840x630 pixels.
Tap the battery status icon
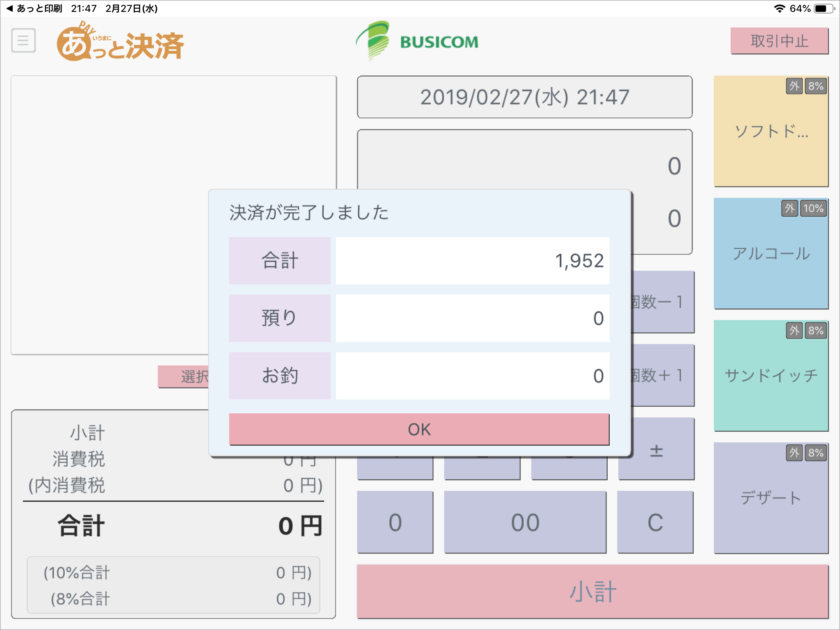[x=824, y=8]
